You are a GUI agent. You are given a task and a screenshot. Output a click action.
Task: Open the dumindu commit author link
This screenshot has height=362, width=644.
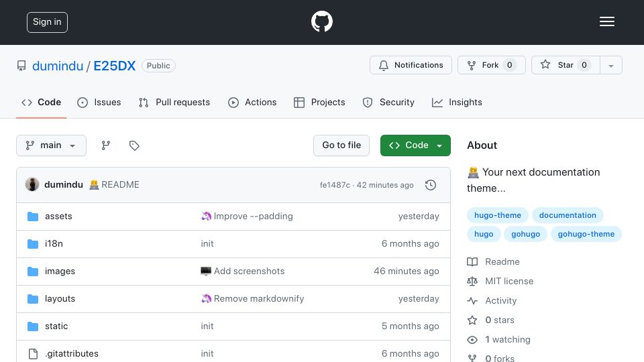pos(64,185)
